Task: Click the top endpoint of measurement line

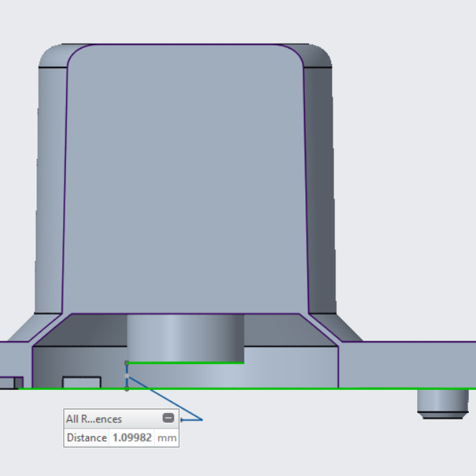Action: (127, 363)
